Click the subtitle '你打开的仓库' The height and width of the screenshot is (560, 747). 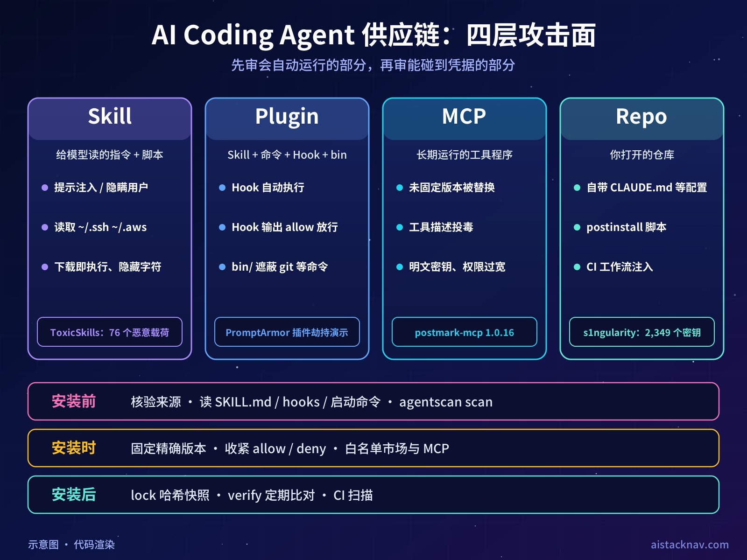[x=642, y=155]
